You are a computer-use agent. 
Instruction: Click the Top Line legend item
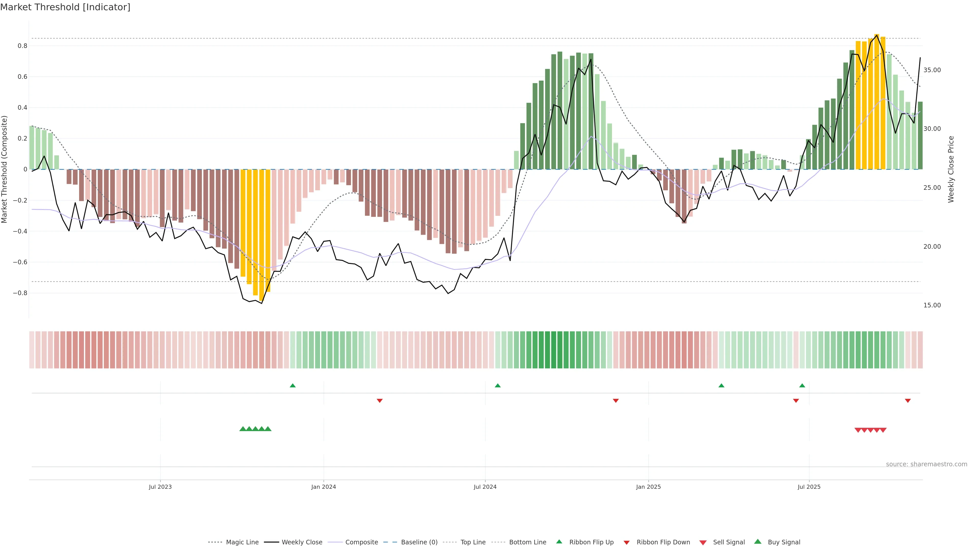(473, 542)
